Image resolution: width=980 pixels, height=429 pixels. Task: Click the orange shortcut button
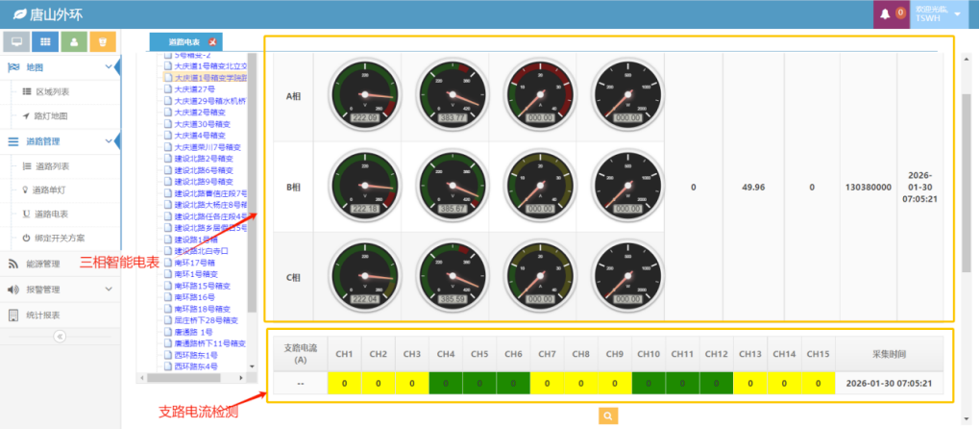pyautogui.click(x=104, y=41)
